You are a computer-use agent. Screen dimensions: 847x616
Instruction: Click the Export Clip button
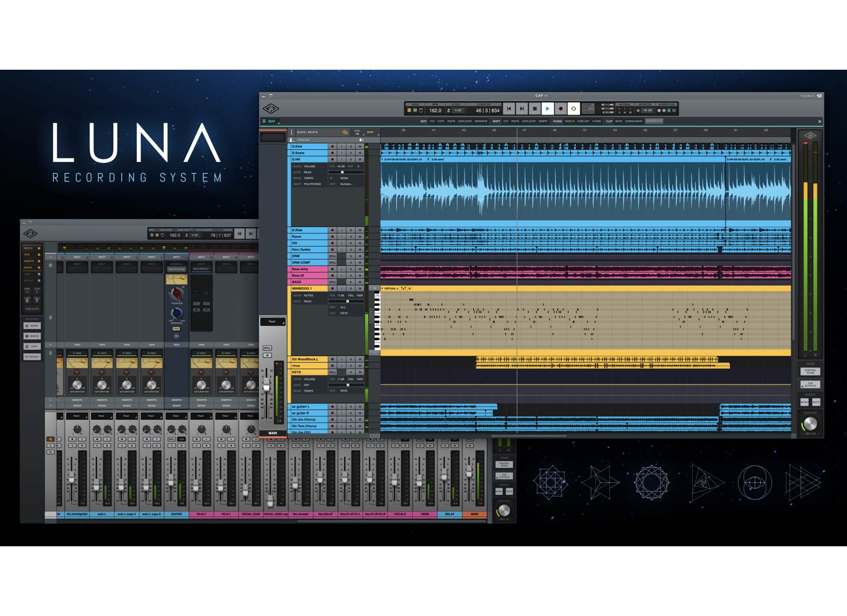coord(654,121)
